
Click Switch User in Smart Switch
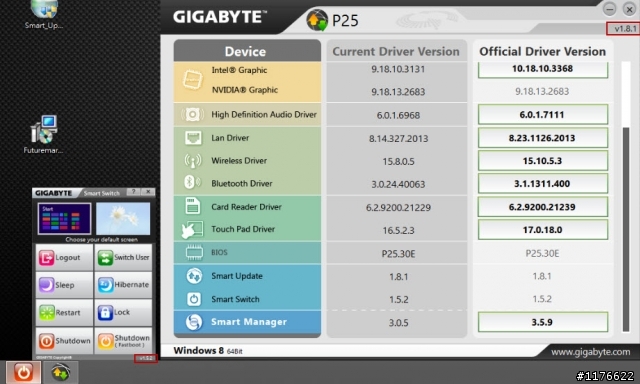123,257
